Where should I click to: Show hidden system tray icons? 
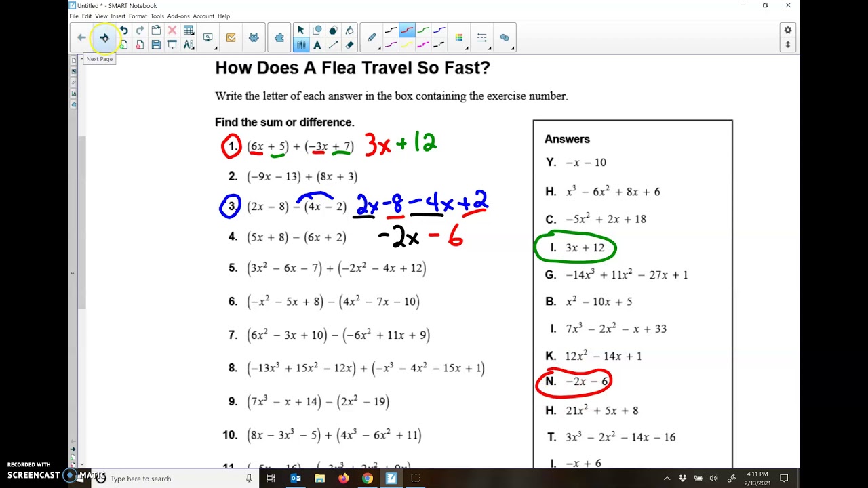click(667, 478)
